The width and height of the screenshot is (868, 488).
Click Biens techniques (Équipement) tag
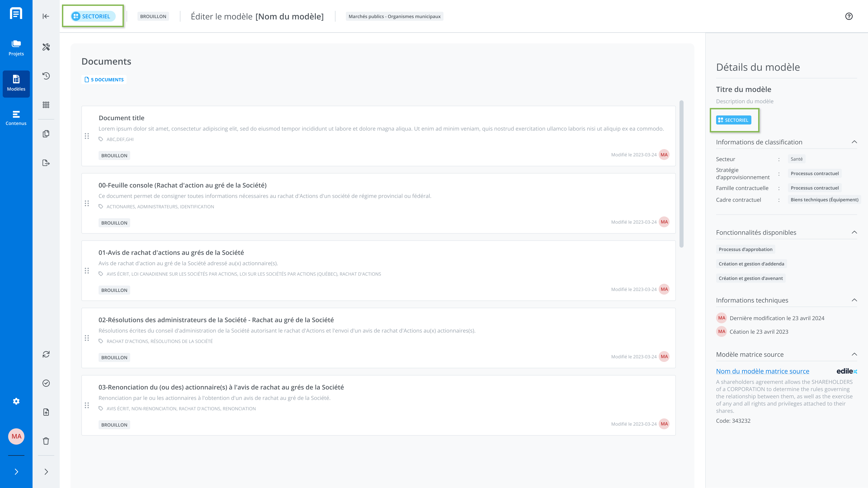[x=824, y=200]
